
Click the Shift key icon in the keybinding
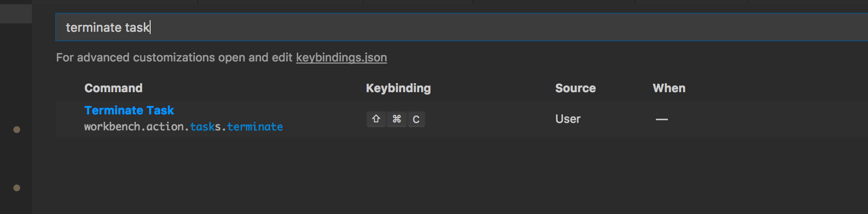(376, 119)
